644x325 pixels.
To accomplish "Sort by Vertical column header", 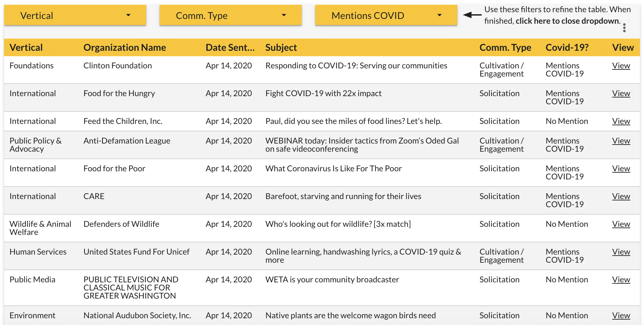I will pyautogui.click(x=26, y=47).
